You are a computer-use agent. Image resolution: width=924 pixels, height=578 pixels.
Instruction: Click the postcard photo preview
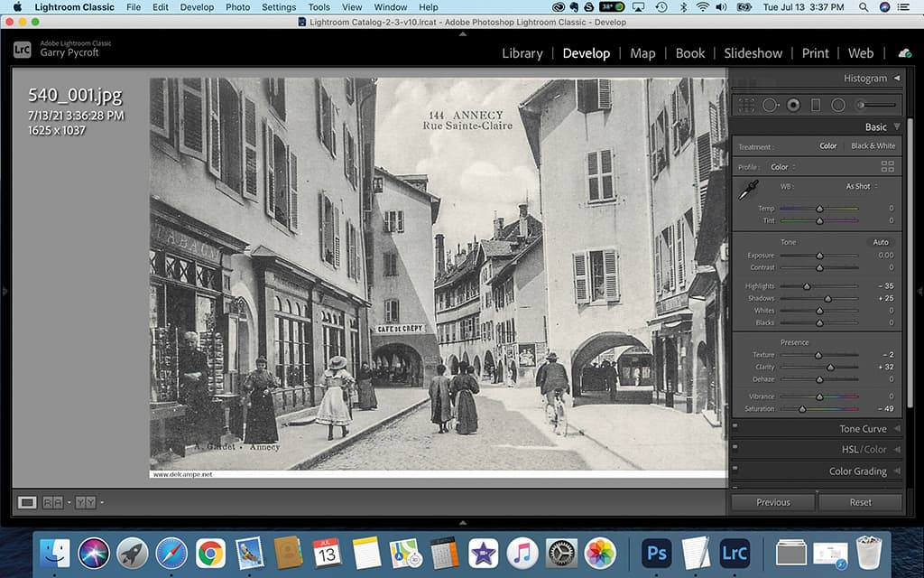438,278
